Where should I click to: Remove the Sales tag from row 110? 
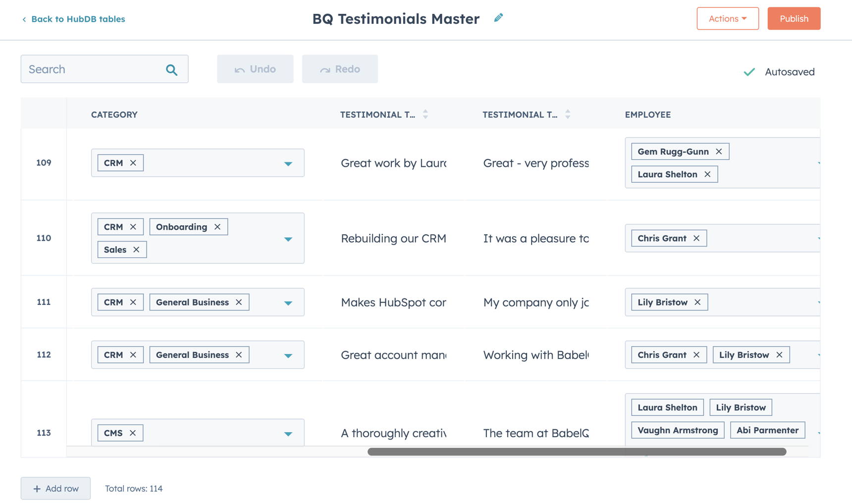tap(136, 249)
